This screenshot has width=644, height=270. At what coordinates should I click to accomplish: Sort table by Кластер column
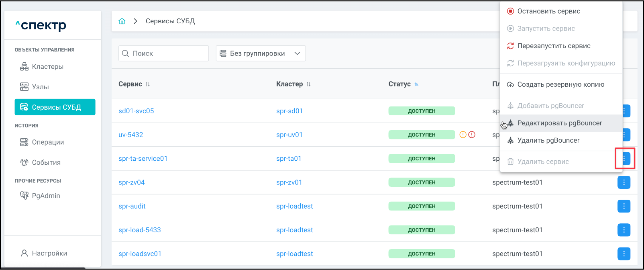pyautogui.click(x=308, y=84)
